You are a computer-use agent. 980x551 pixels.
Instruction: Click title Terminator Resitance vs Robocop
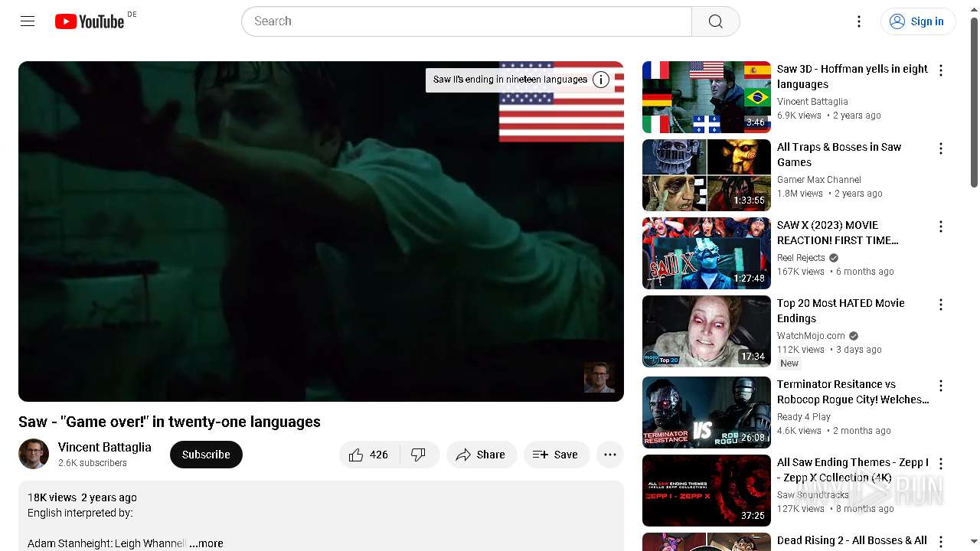coord(853,392)
